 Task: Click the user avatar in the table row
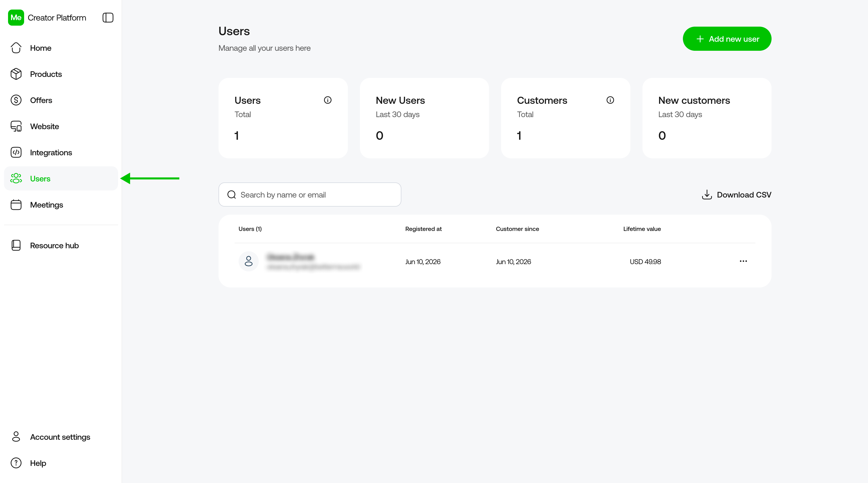[x=249, y=261]
